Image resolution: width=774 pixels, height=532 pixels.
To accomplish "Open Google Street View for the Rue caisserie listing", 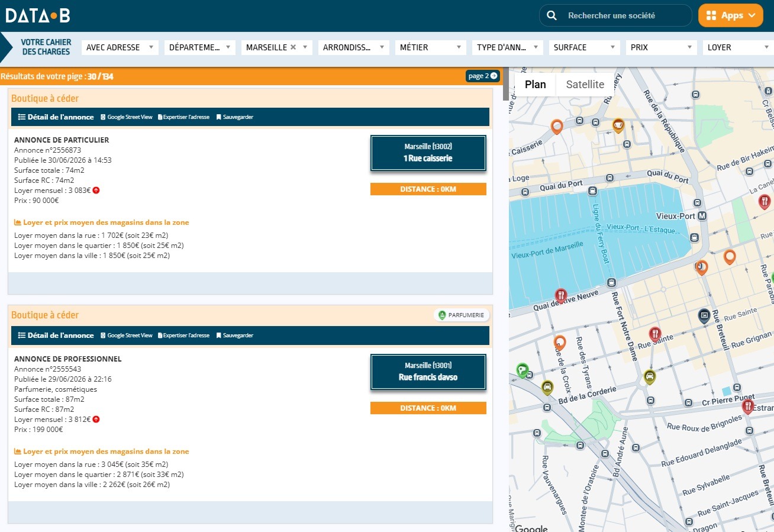I will coord(126,117).
